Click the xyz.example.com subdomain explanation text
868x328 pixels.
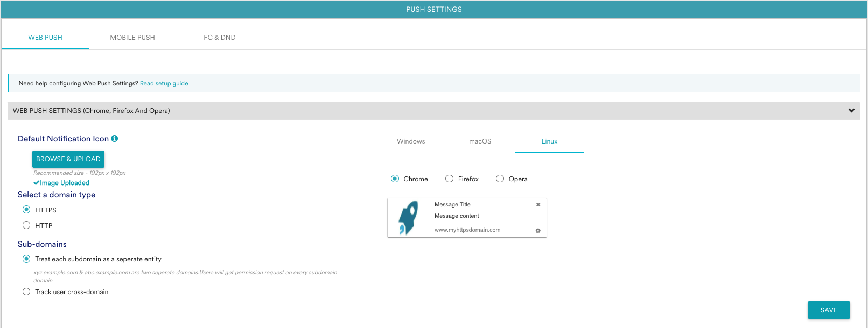point(185,276)
